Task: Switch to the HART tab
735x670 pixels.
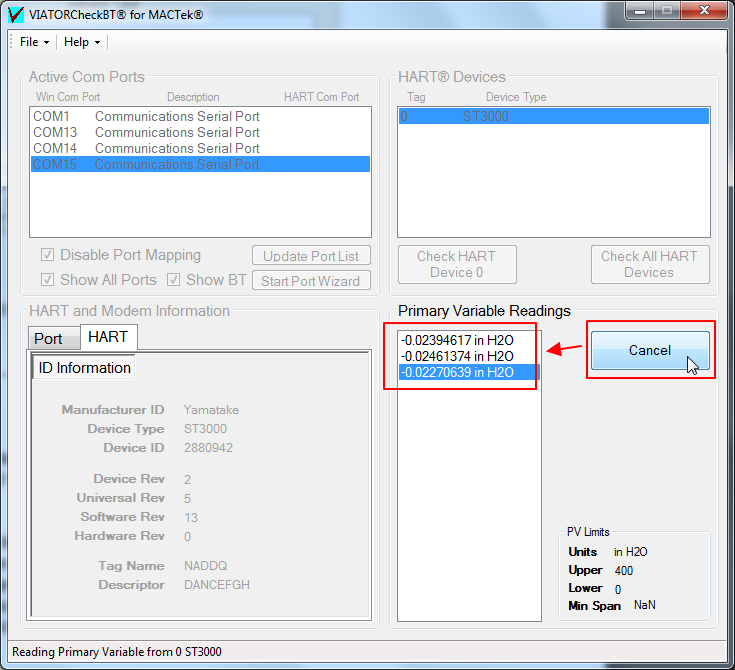Action: (x=109, y=337)
